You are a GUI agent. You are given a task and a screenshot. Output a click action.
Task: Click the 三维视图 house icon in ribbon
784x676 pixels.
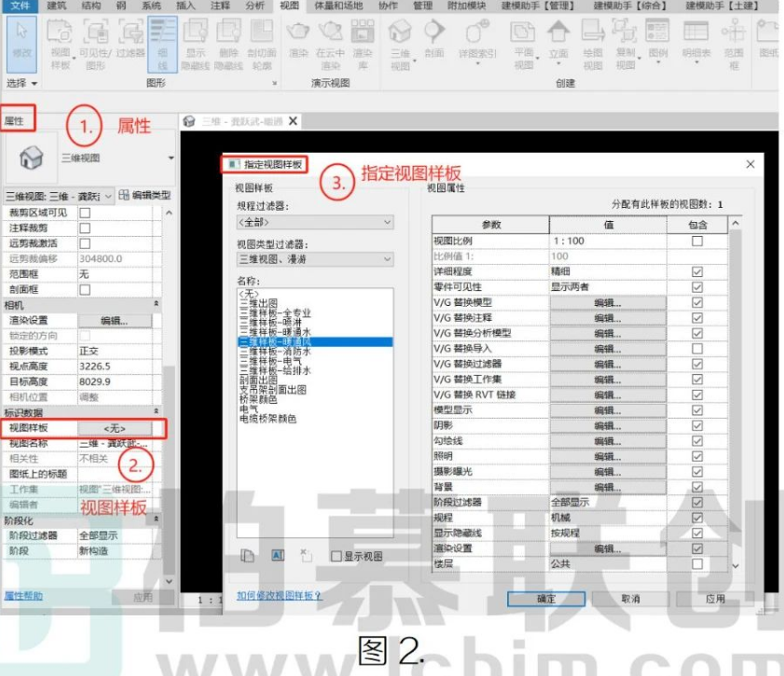[400, 44]
